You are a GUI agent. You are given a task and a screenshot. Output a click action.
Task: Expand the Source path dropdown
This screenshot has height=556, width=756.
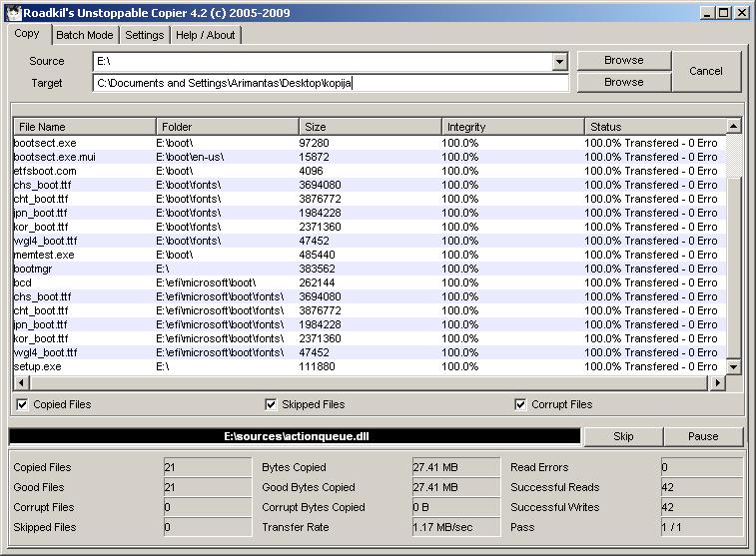click(559, 62)
